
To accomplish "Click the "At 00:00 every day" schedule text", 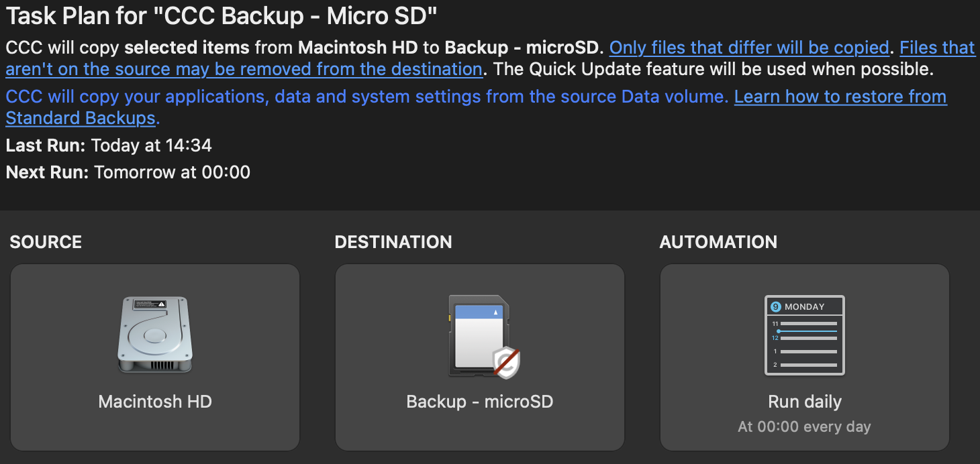I will click(804, 426).
